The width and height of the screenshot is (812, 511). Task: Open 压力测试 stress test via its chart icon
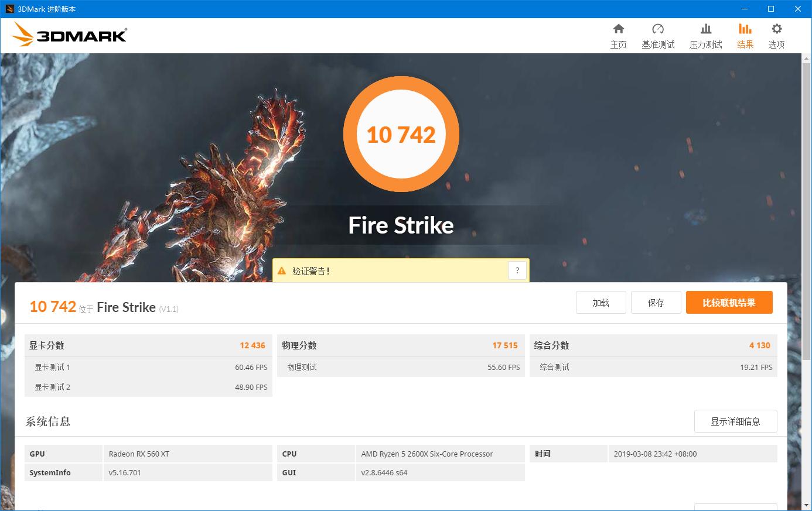coord(705,35)
